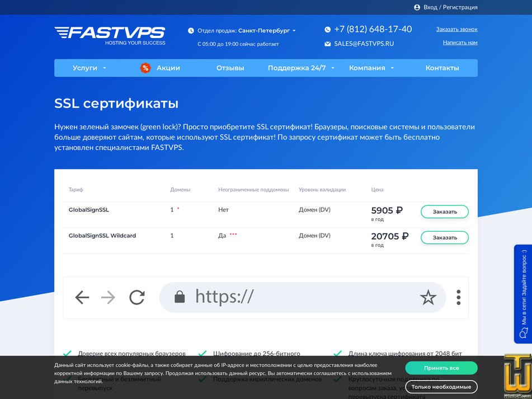This screenshot has height=399, width=532.
Task: Open the Написать нам link
Action: tap(460, 43)
